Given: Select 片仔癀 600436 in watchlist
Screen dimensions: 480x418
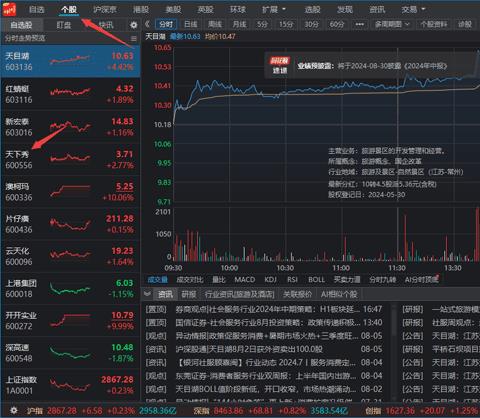Looking at the screenshot, I should pos(70,224).
